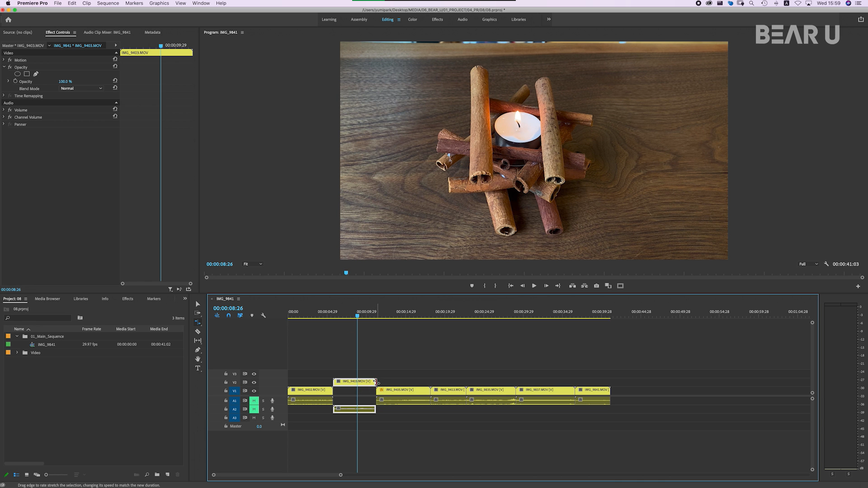Open Blend Mode Normal dropdown
The image size is (868, 488).
(81, 89)
